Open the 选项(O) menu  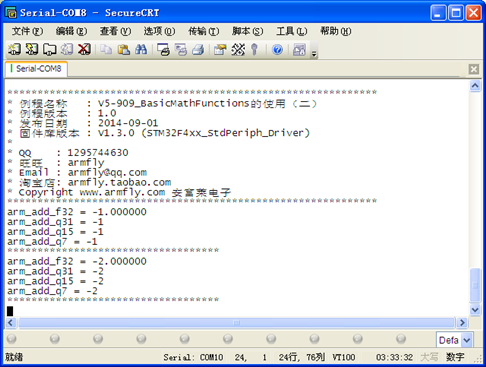pos(159,31)
